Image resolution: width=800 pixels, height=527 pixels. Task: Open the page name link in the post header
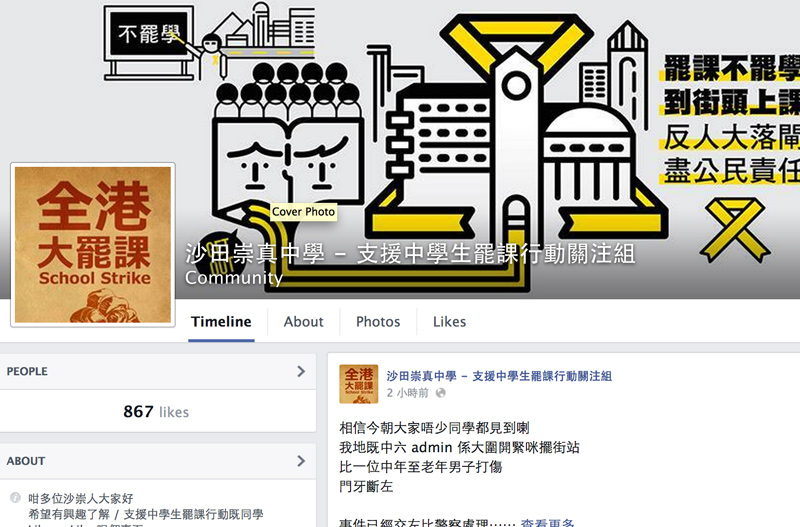499,376
